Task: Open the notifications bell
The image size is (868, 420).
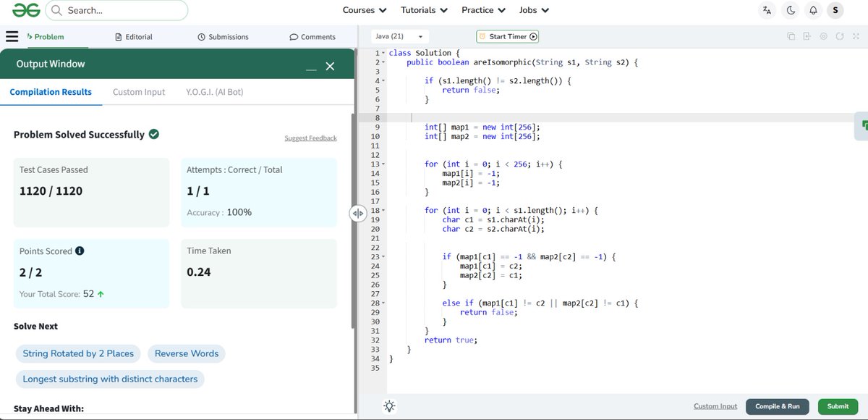Action: point(814,9)
